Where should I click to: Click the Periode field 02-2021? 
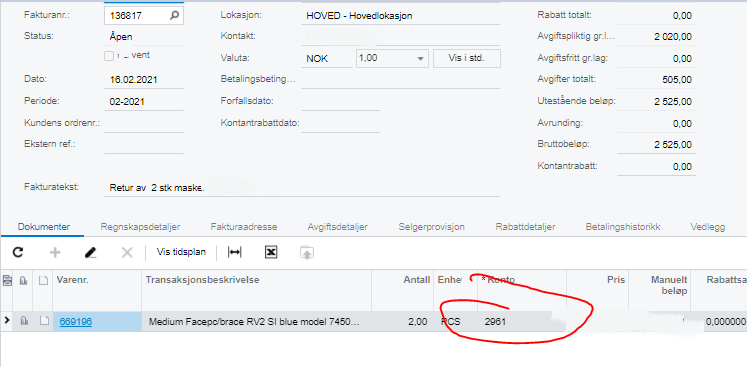pos(143,102)
